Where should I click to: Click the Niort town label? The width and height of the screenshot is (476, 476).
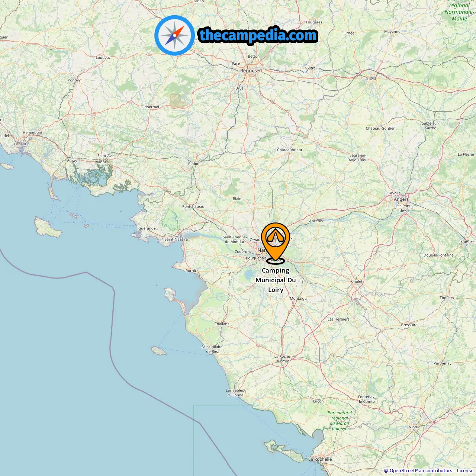click(413, 427)
